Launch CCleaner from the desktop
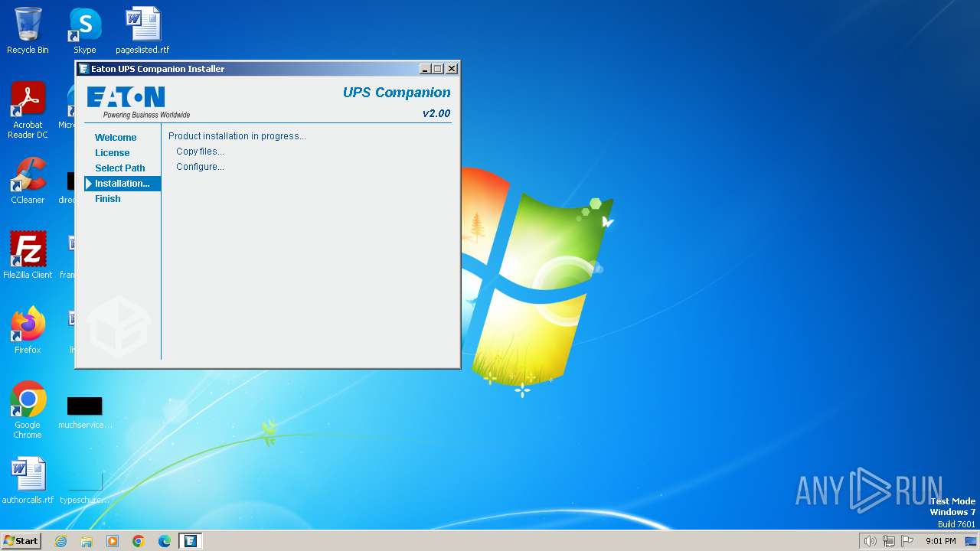Image resolution: width=980 pixels, height=551 pixels. 28,181
